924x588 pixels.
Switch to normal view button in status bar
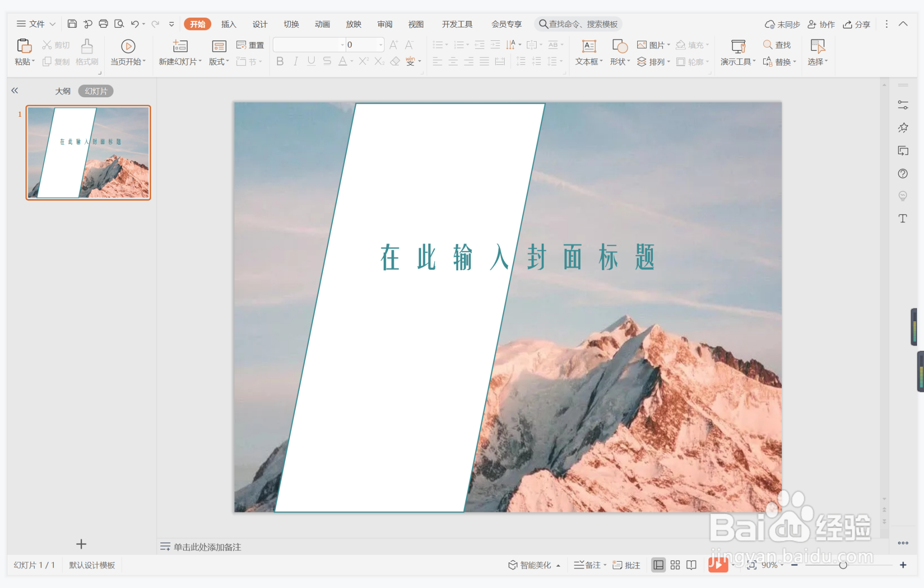(658, 565)
